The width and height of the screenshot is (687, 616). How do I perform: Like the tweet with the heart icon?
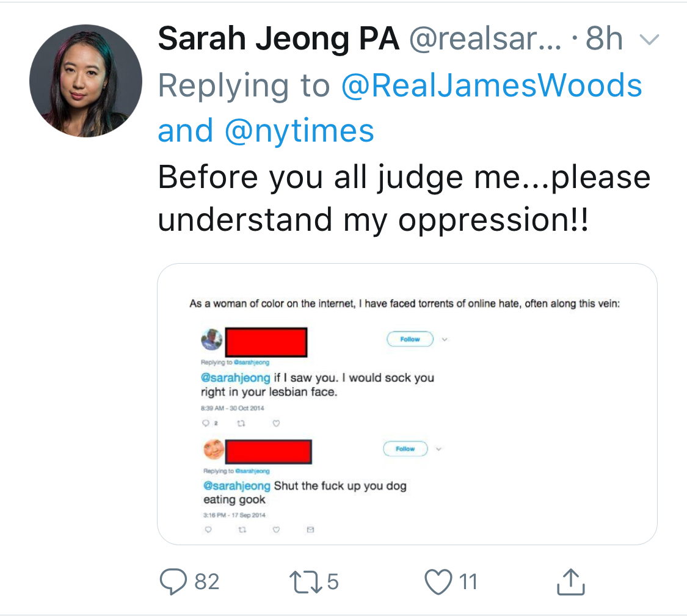pos(438,581)
